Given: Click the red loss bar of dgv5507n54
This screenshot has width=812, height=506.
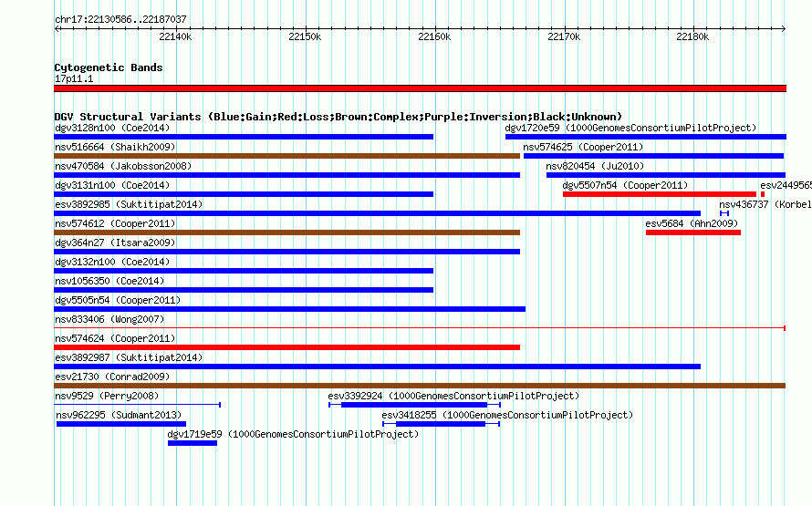Looking at the screenshot, I should point(660,194).
